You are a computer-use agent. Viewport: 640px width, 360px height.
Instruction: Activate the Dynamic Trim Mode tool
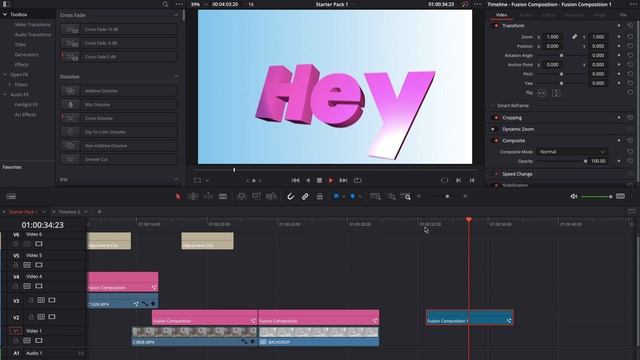pyautogui.click(x=208, y=196)
